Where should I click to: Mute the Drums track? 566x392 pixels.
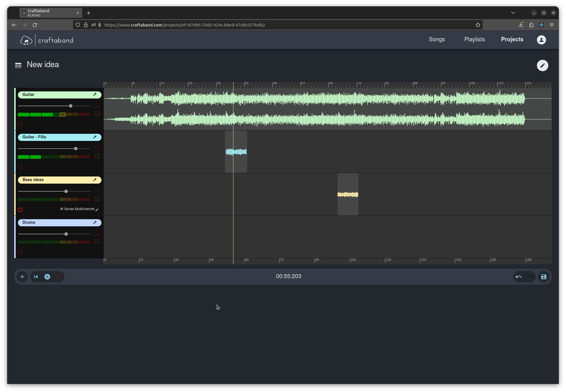[x=97, y=234]
